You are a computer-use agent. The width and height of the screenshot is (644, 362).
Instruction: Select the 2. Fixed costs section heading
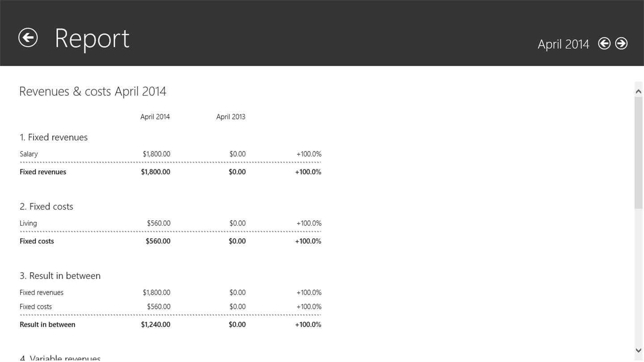(x=47, y=206)
